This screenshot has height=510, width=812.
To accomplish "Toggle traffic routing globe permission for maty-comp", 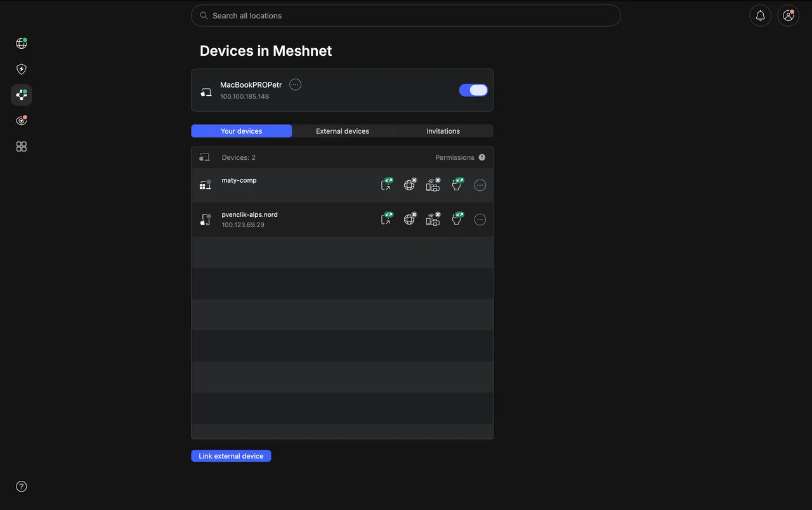I will click(410, 185).
